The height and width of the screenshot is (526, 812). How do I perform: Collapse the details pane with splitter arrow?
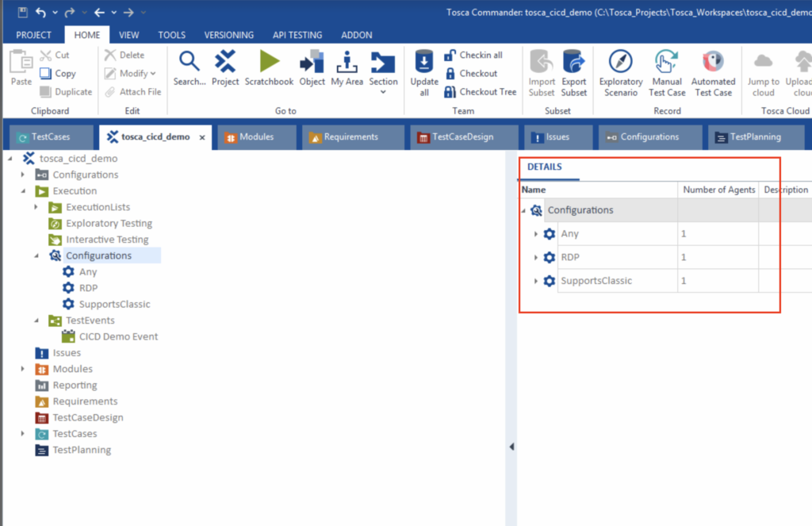point(511,447)
